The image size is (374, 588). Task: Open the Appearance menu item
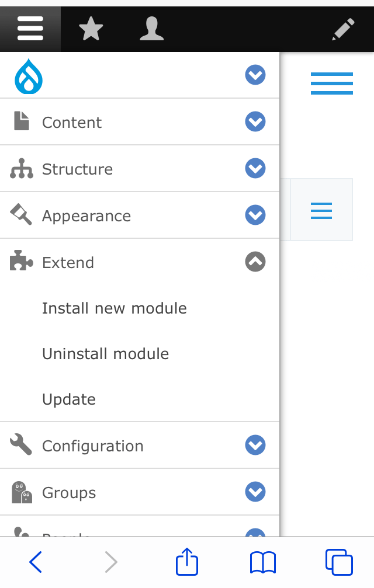coord(86,215)
